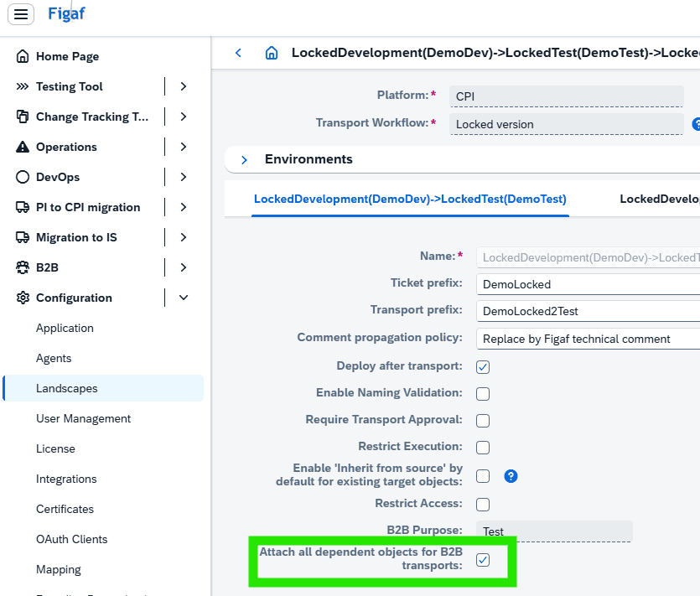Expand the Migration to IS chevron
This screenshot has width=700, height=596.
[183, 237]
